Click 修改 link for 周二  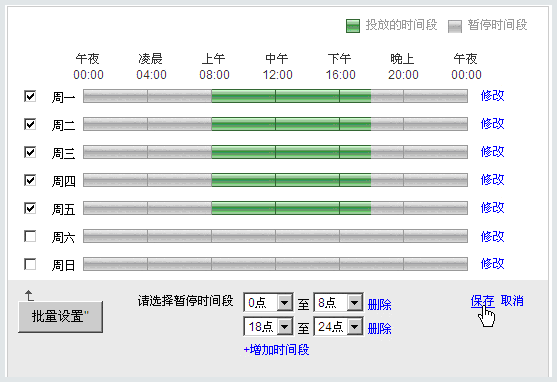coord(492,124)
